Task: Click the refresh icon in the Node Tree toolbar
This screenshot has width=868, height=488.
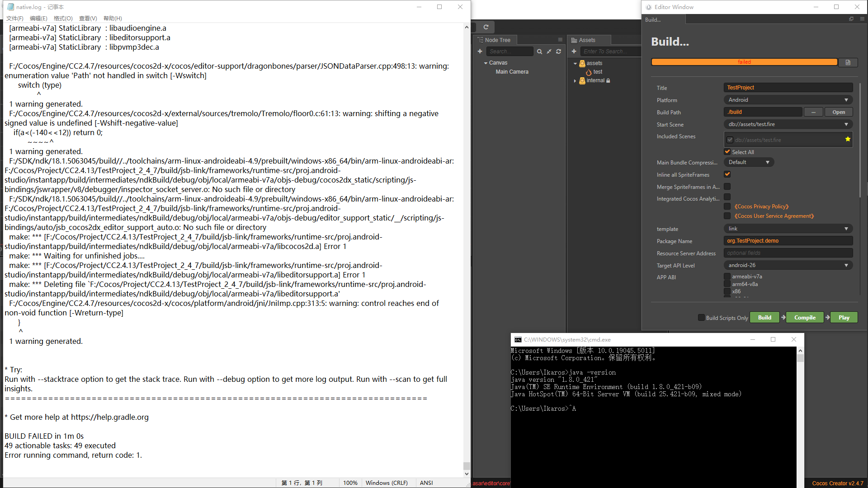Action: point(559,52)
